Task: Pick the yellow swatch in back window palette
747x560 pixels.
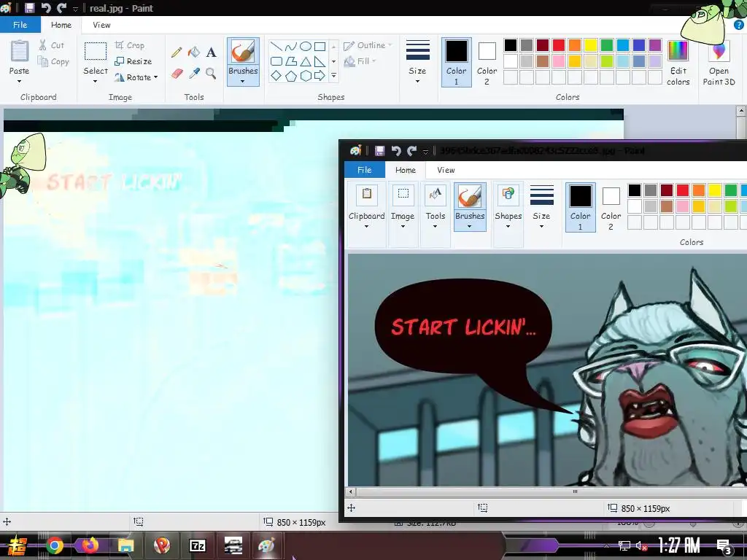Action: tap(591, 44)
